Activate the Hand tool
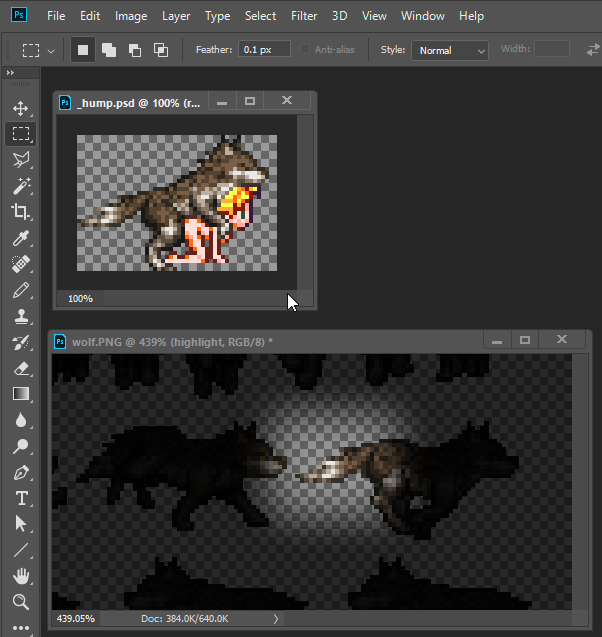 coord(20,576)
